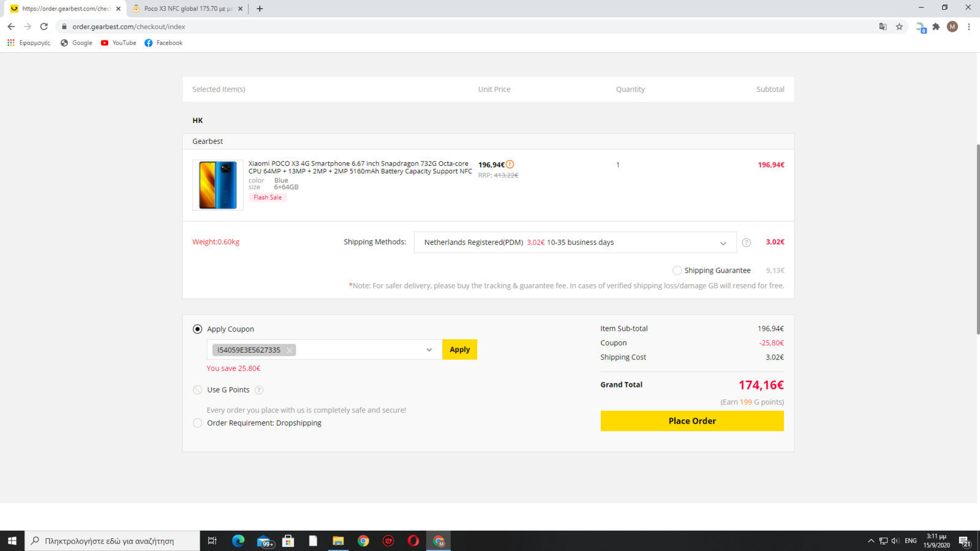
Task: Click the Flash Sale label
Action: click(268, 197)
